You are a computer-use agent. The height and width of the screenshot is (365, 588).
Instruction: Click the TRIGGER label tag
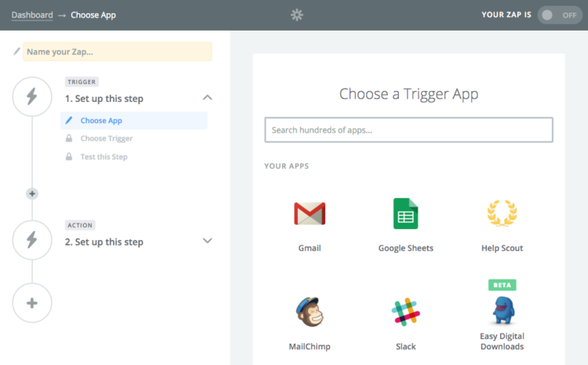click(x=82, y=82)
